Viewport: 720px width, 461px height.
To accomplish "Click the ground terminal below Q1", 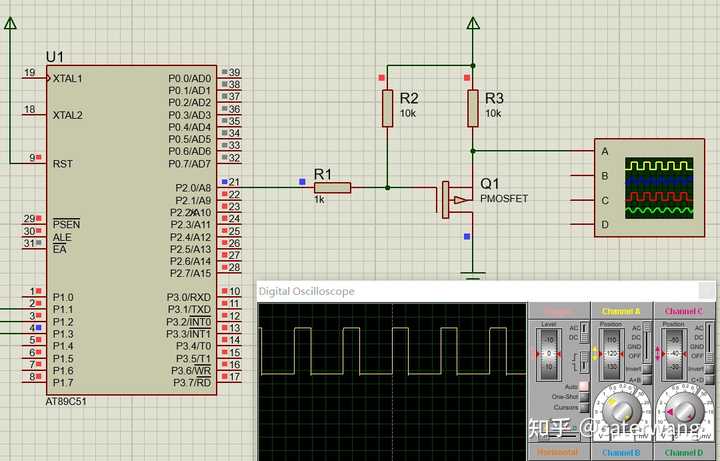I will (473, 275).
